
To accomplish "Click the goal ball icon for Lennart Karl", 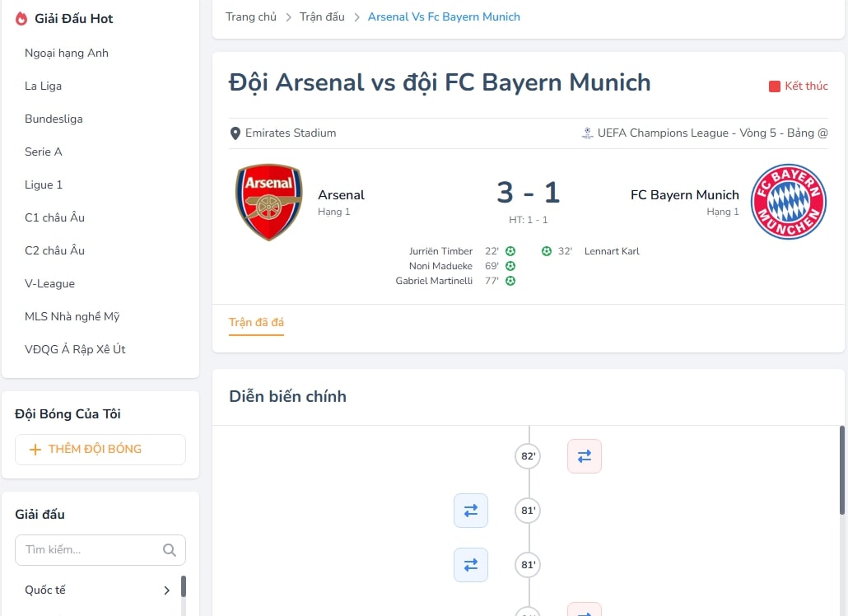I will [x=547, y=251].
